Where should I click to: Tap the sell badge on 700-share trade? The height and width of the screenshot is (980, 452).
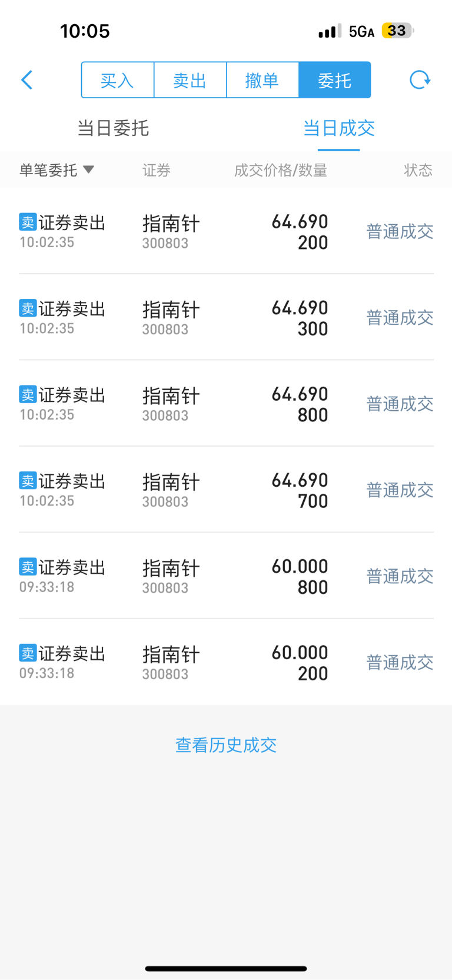point(28,480)
